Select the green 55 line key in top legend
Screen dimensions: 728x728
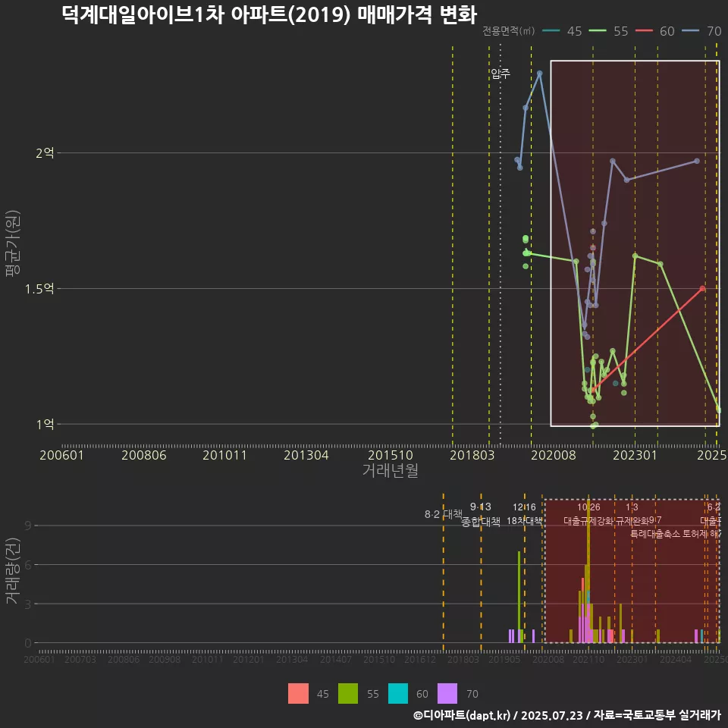pyautogui.click(x=597, y=31)
